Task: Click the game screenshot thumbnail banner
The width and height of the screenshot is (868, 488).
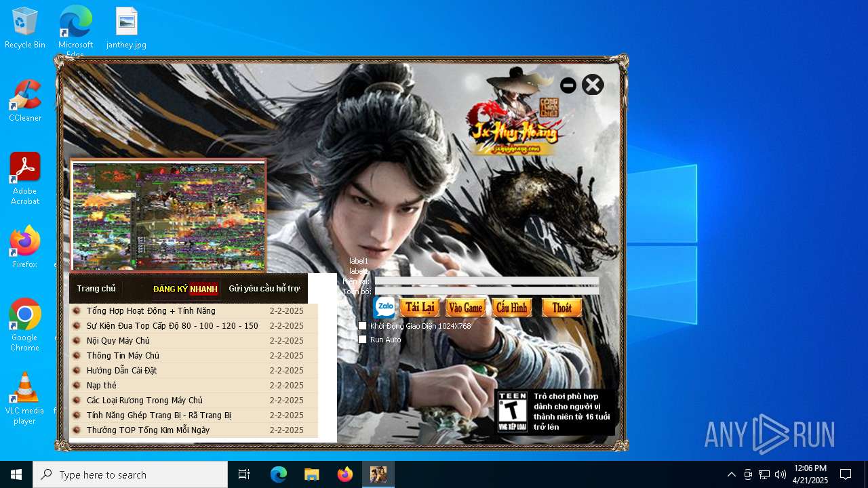Action: [x=168, y=216]
